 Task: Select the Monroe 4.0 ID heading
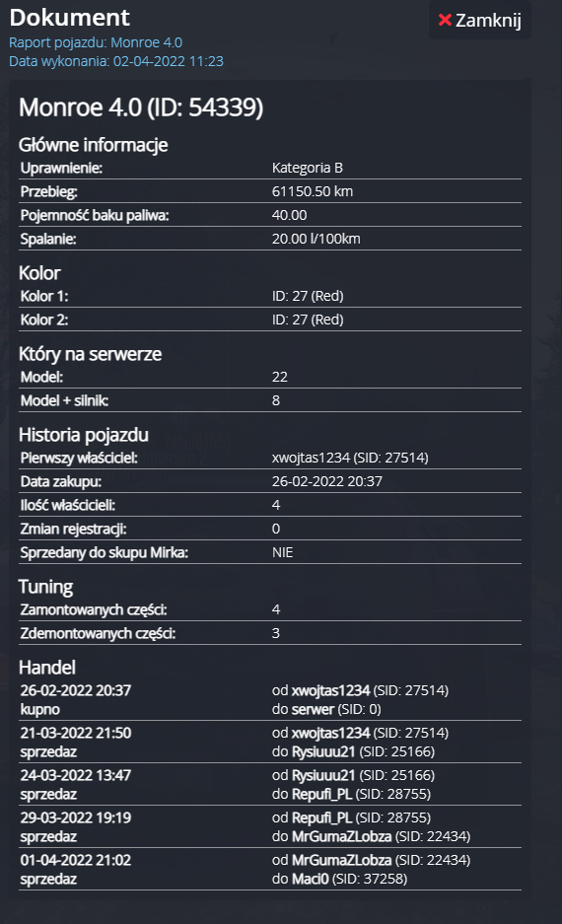(x=141, y=107)
